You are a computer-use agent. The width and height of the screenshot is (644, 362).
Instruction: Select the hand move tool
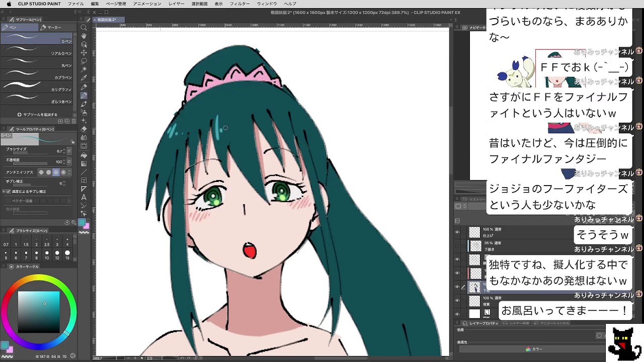[84, 36]
